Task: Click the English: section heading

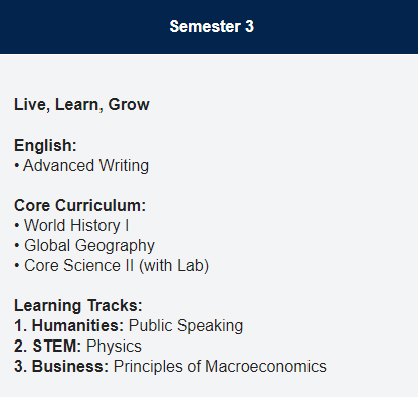Action: pos(45,146)
